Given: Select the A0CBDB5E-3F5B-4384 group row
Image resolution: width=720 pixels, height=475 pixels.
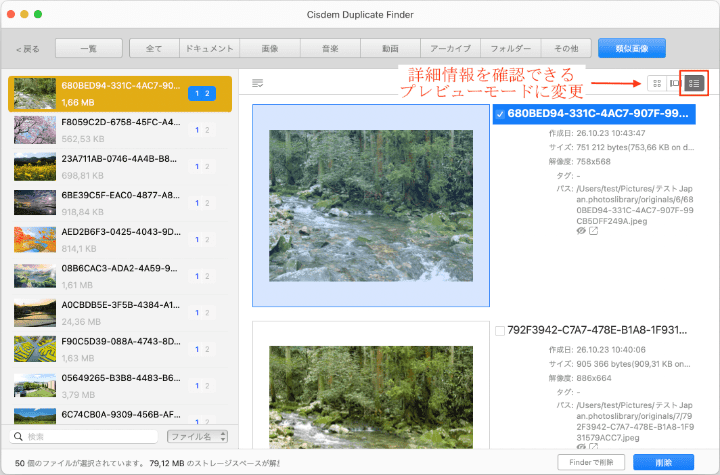Looking at the screenshot, I should (x=120, y=313).
